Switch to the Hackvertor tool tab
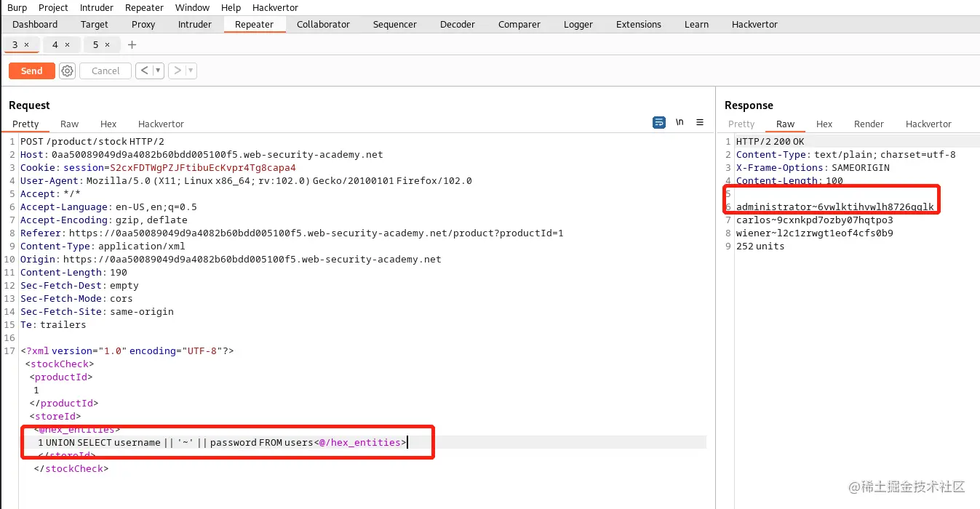The width and height of the screenshot is (980, 509). pos(754,24)
